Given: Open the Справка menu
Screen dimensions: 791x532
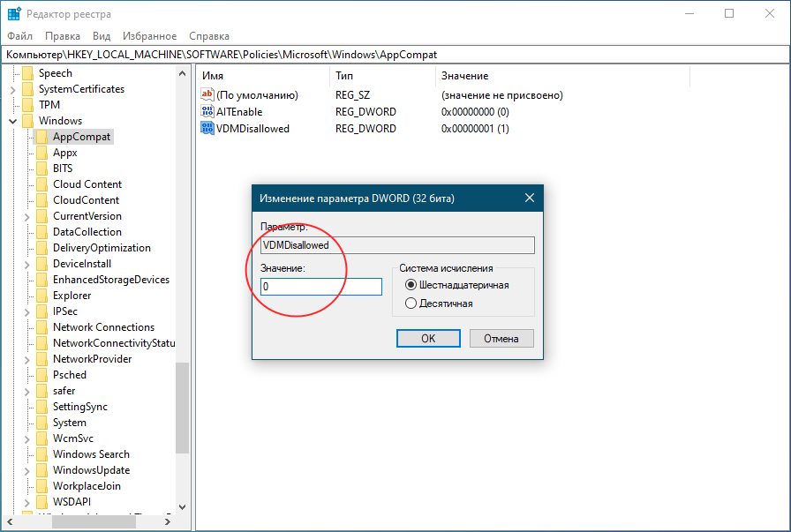Looking at the screenshot, I should 209,36.
